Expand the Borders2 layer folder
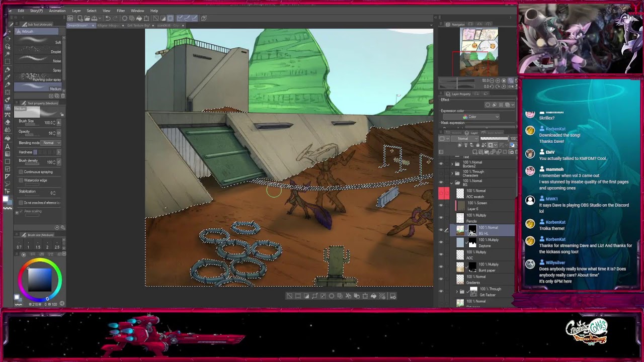The height and width of the screenshot is (362, 644). click(x=451, y=164)
